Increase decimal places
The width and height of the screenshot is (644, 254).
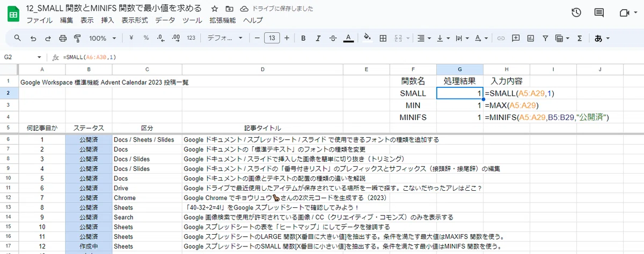pyautogui.click(x=175, y=38)
